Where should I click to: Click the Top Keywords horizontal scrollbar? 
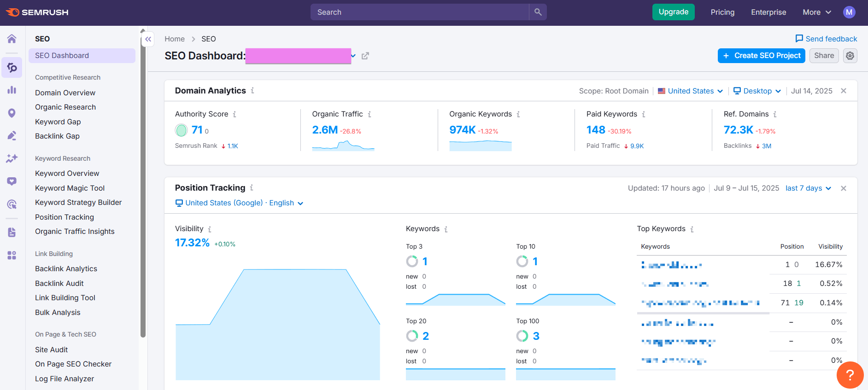[x=703, y=313]
